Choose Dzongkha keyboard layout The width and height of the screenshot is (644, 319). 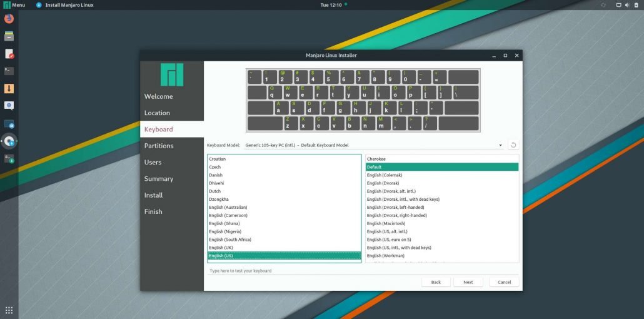pos(284,200)
